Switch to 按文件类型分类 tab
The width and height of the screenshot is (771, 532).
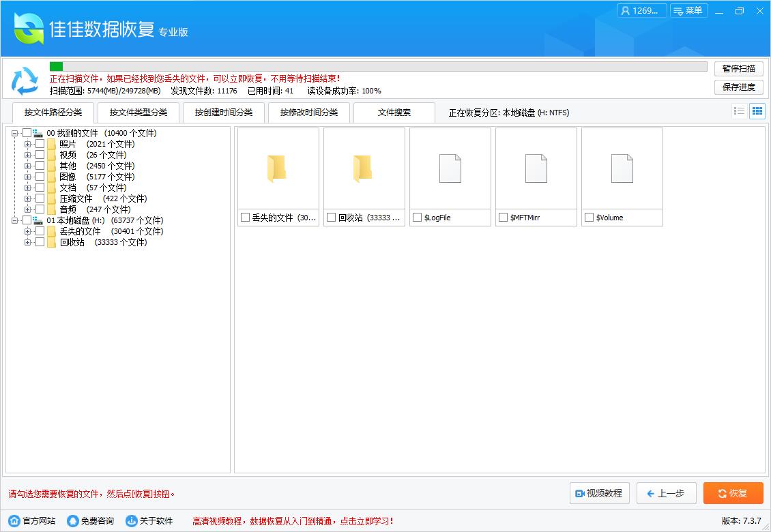[x=139, y=113]
